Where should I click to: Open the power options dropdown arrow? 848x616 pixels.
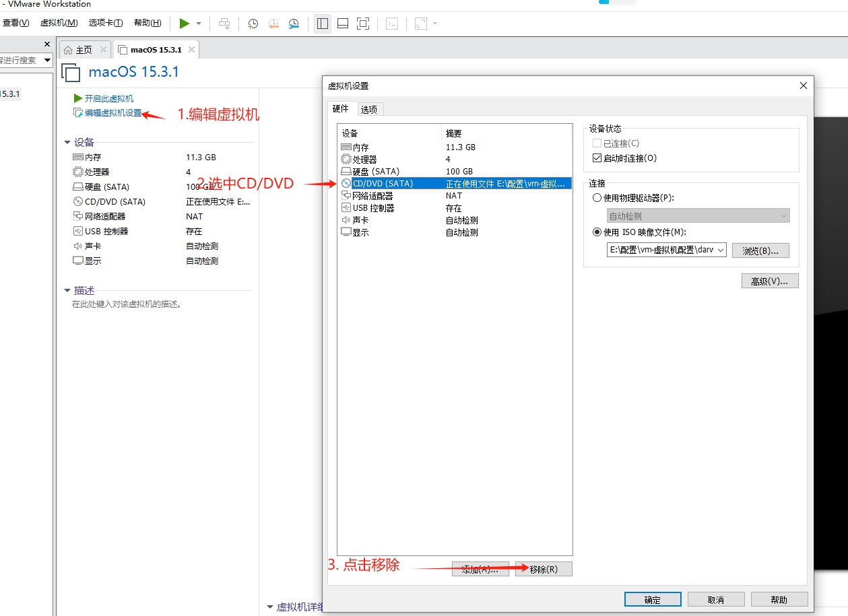[x=199, y=24]
